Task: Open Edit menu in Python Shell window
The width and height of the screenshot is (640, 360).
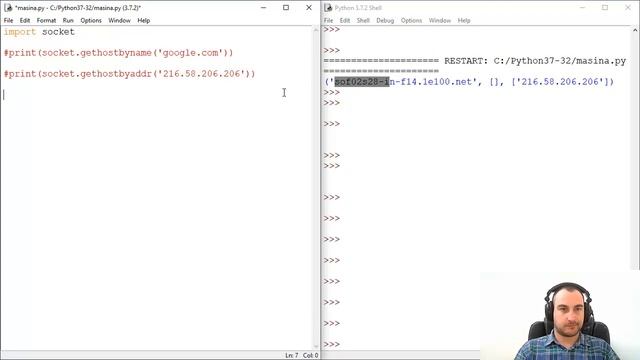Action: pyautogui.click(x=345, y=20)
